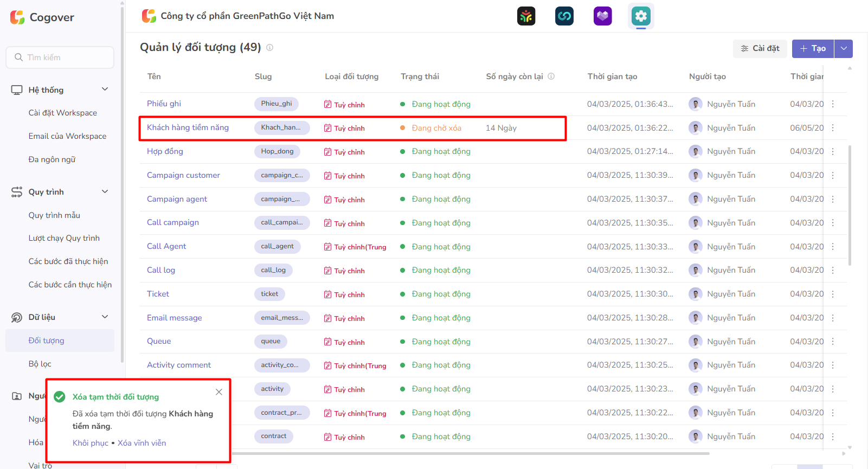Viewport: 868px width, 469px height.
Task: Click the Hop_dong slug tag
Action: pos(277,151)
